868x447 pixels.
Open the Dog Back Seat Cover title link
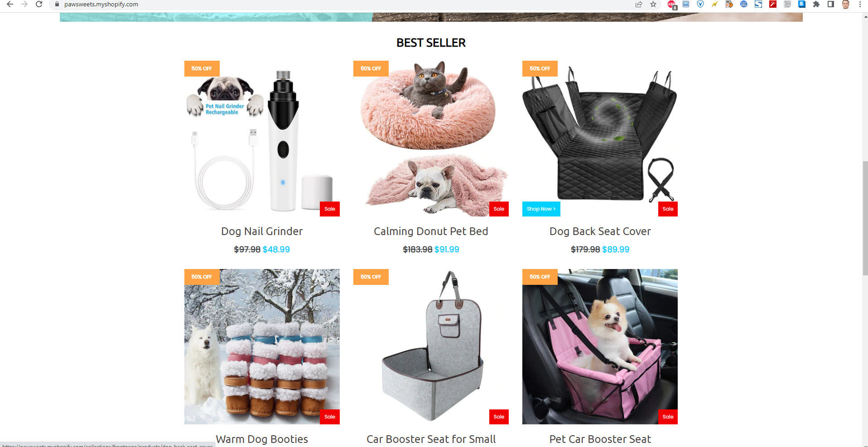coord(600,231)
